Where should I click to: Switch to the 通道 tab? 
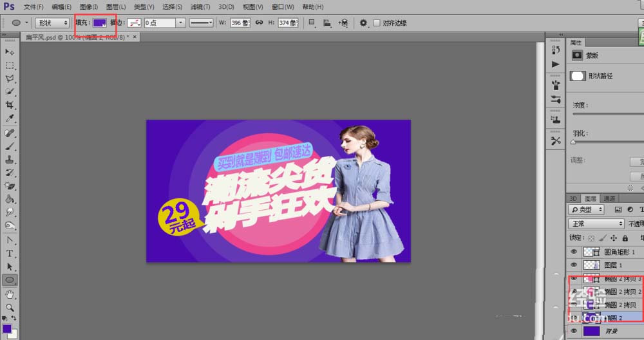pyautogui.click(x=609, y=199)
